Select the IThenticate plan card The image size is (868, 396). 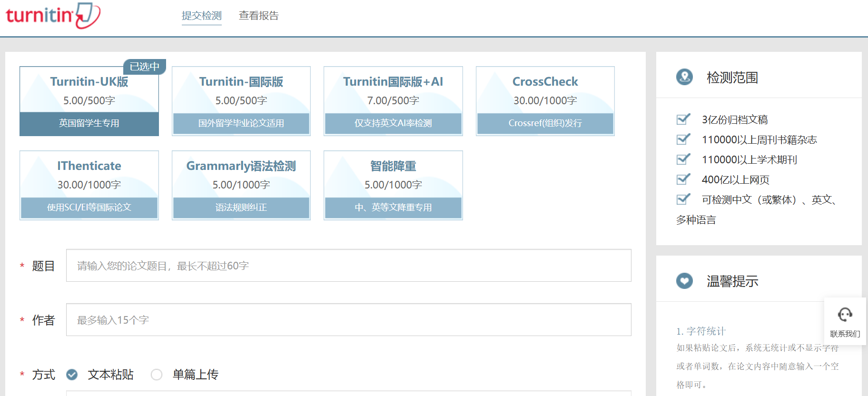89,185
